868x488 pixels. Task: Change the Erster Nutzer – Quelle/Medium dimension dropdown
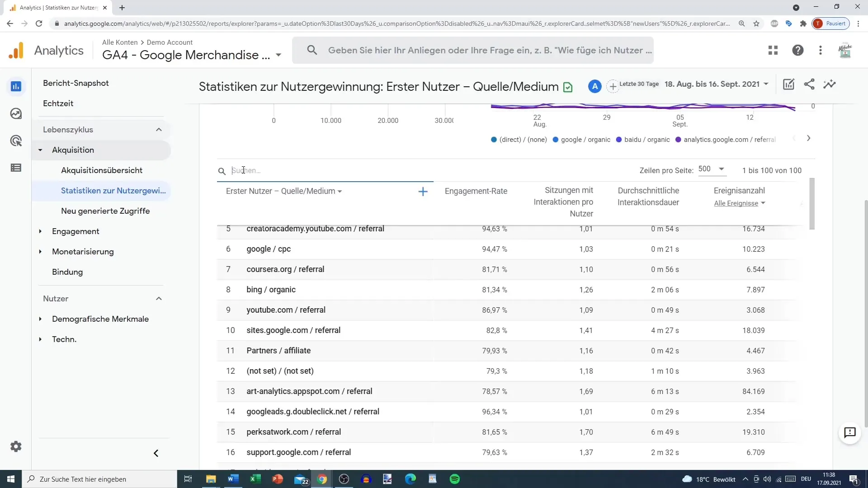[284, 191]
